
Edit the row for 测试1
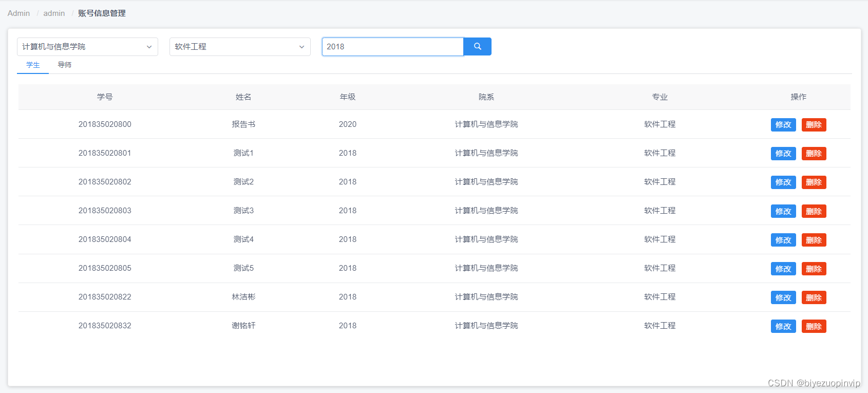tap(783, 154)
